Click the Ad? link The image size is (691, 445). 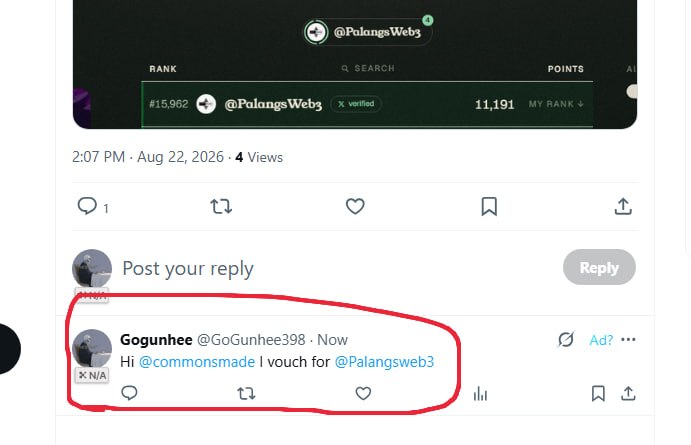coord(601,340)
